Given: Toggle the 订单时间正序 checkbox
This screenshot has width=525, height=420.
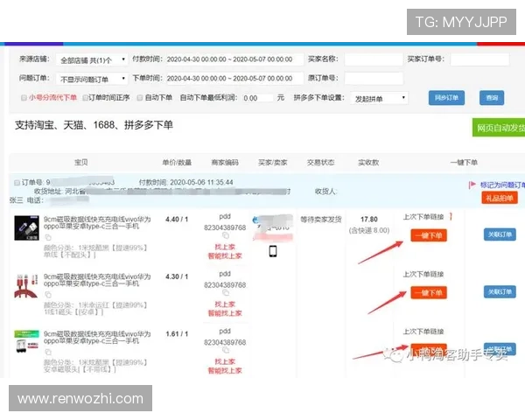Looking at the screenshot, I should click(86, 98).
